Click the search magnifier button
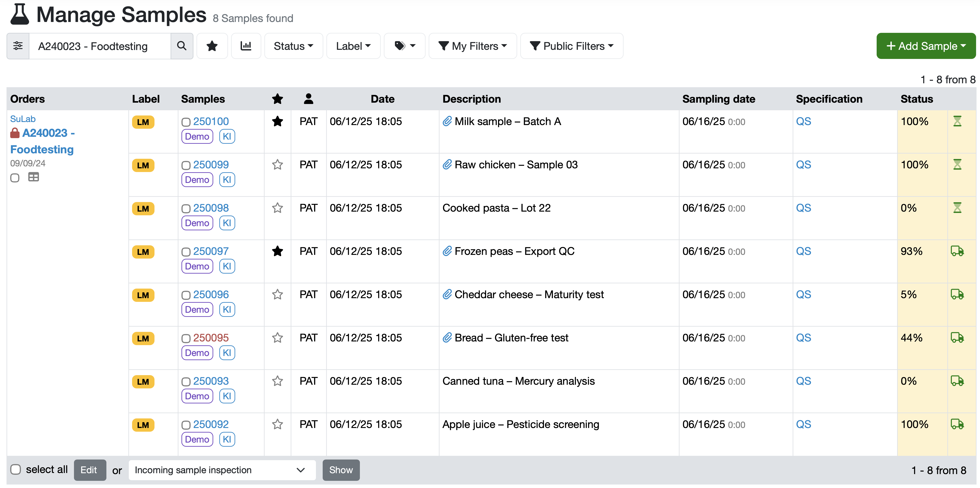The height and width of the screenshot is (488, 980). pos(181,46)
